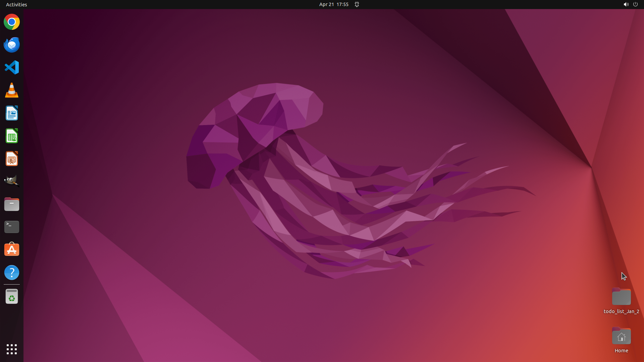Viewport: 644px width, 362px height.
Task: Launch Thunderbird mail client
Action: [12, 45]
